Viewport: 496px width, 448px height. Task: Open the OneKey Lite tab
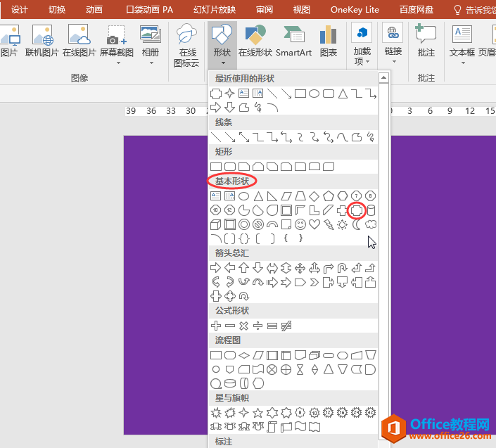click(355, 10)
